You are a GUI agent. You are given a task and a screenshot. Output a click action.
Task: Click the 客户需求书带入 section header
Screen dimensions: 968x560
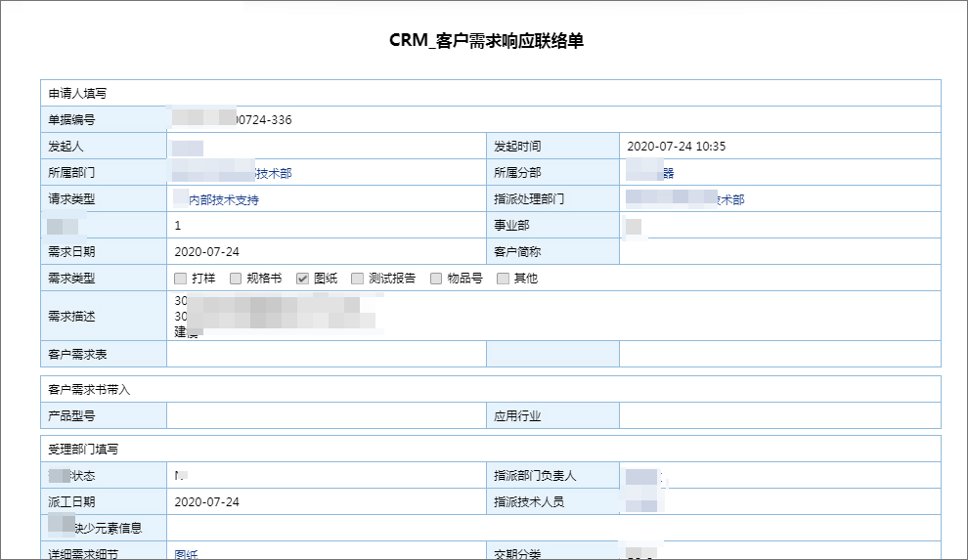[x=89, y=390]
